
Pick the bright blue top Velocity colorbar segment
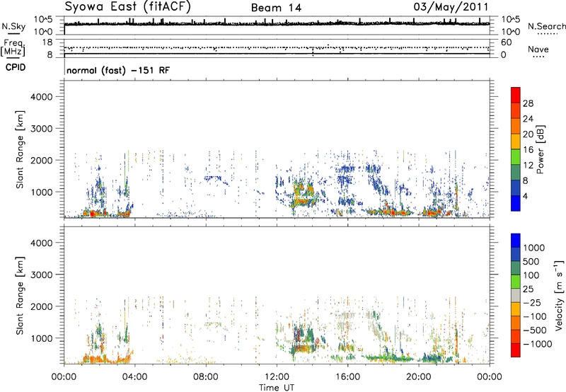point(516,241)
